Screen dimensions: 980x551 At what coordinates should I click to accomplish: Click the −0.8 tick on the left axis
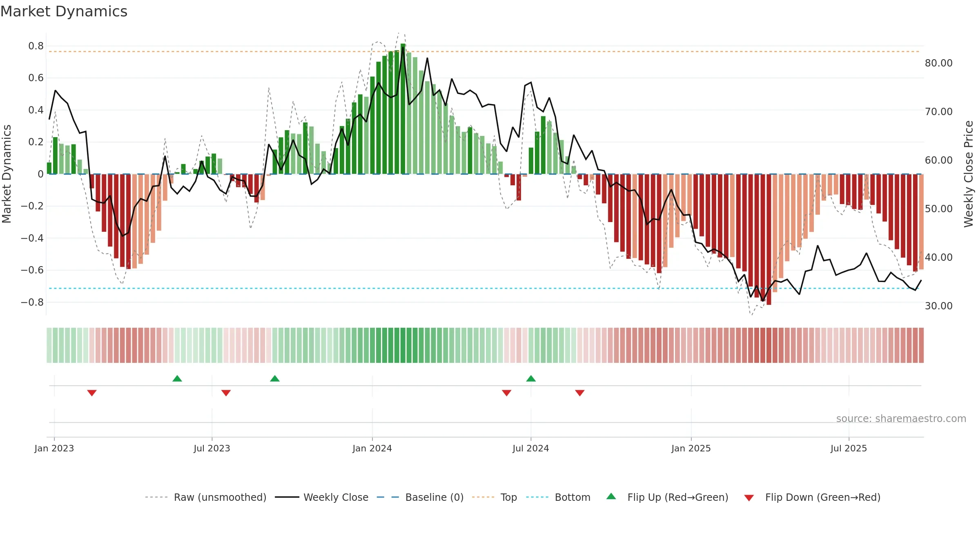point(32,302)
